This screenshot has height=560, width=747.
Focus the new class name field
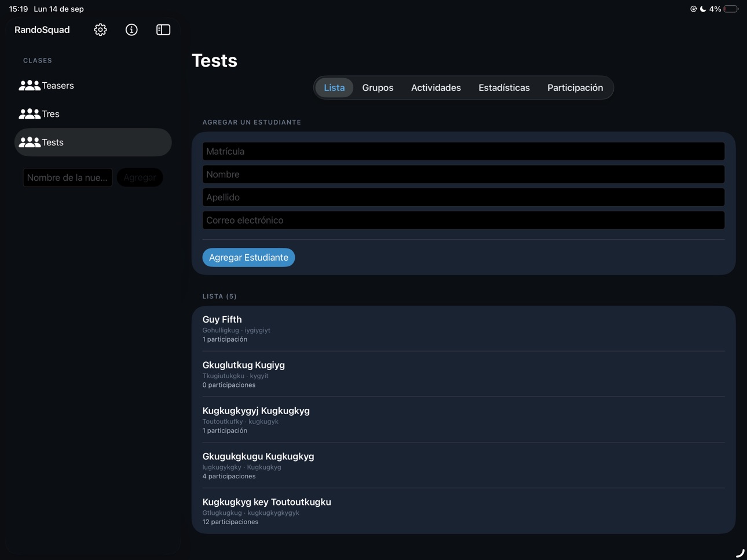tap(68, 177)
